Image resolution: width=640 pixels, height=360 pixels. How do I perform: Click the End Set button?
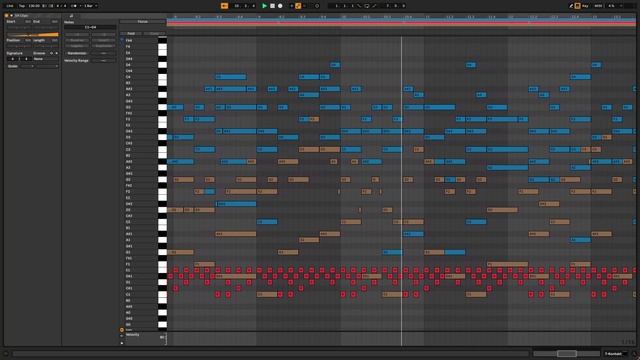pos(54,21)
